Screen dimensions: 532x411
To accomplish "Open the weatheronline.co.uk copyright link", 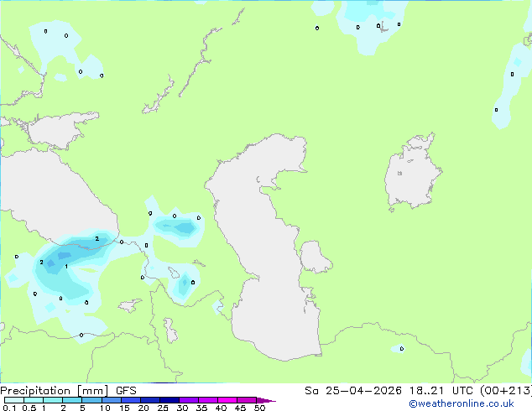I will coord(462,403).
